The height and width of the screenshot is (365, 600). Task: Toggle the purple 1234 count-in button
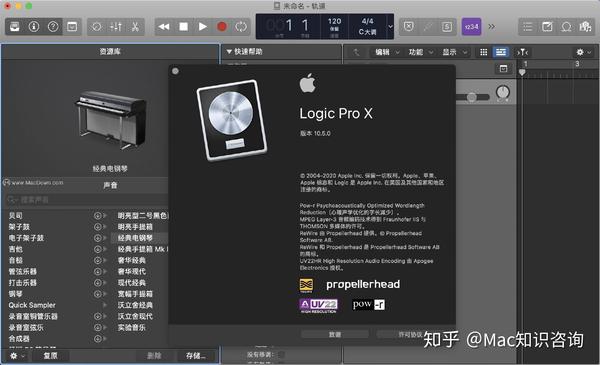pos(471,26)
